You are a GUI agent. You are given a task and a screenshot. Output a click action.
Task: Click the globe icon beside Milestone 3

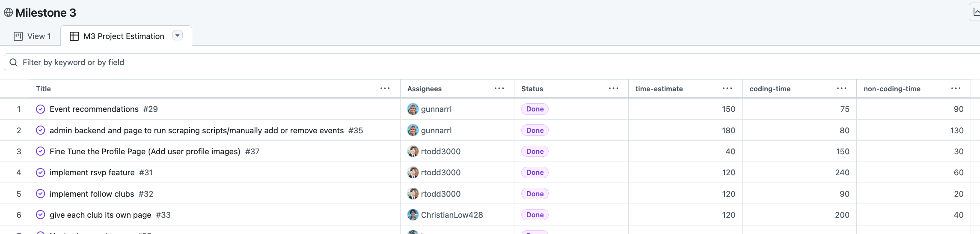click(8, 13)
